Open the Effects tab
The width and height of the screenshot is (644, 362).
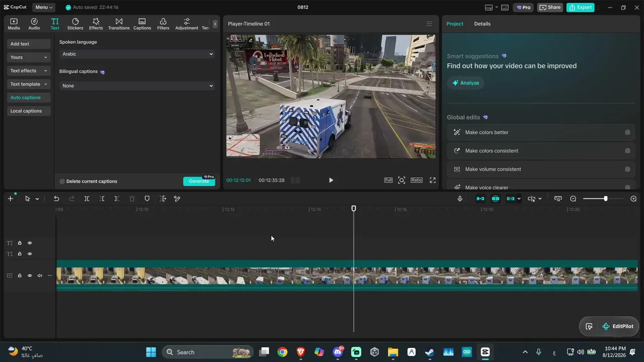[x=96, y=24]
